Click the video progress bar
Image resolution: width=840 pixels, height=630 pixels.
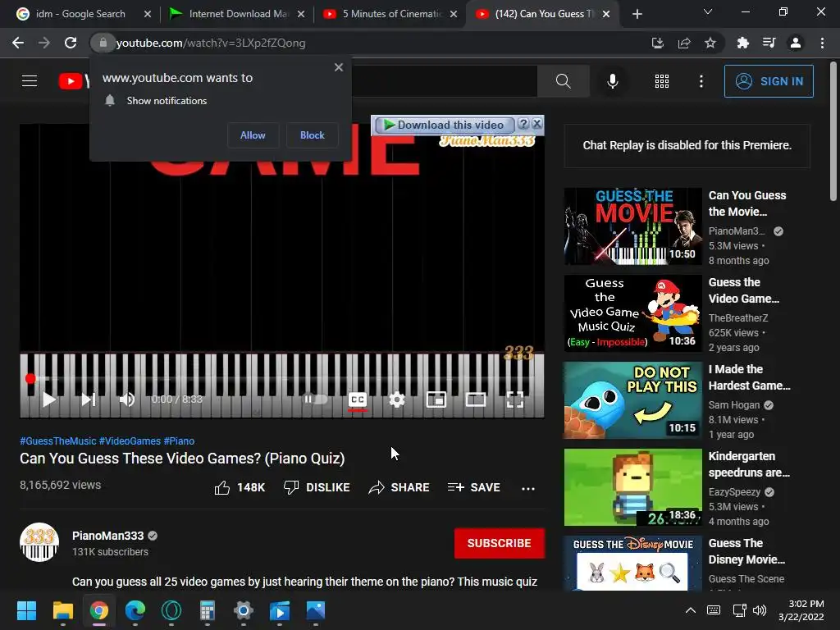(x=282, y=379)
